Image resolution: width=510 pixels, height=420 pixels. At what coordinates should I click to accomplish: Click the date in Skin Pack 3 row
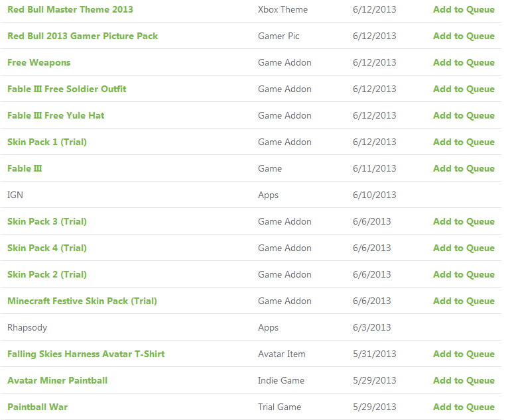372,221
